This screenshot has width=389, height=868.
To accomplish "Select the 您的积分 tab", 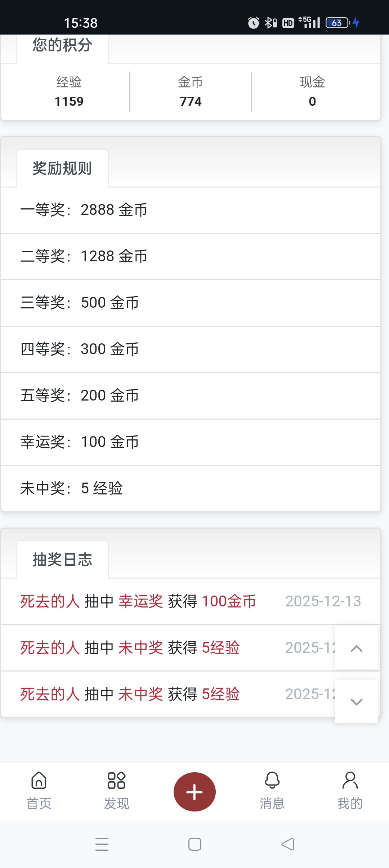I will point(62,46).
